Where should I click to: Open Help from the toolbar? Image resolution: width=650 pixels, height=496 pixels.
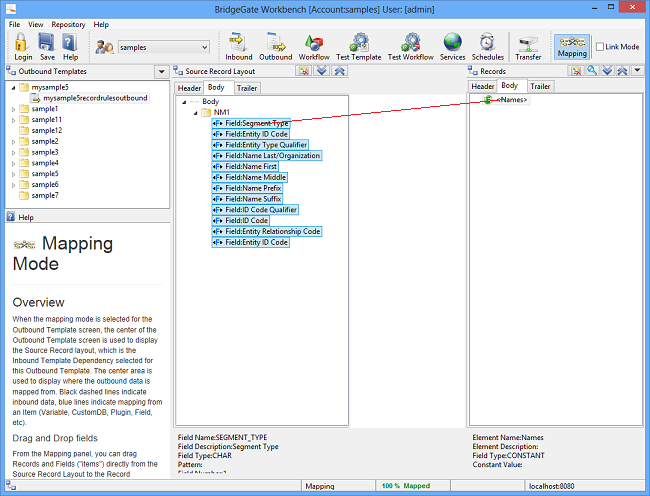coord(70,43)
